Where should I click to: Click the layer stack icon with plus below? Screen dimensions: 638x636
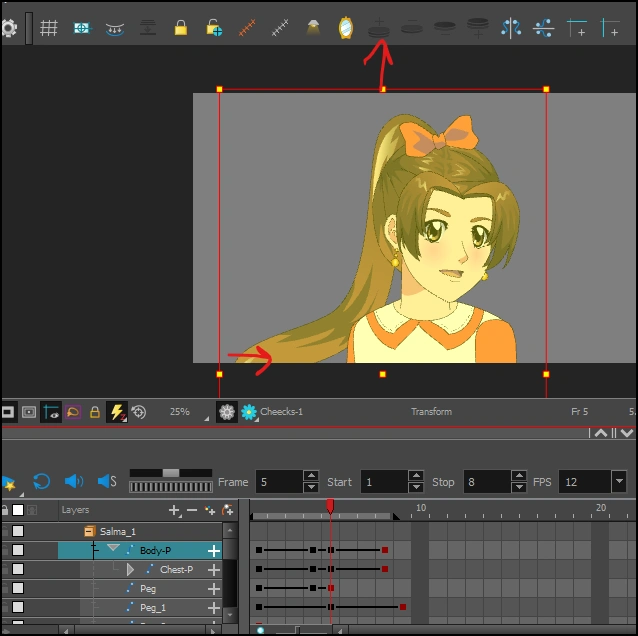pyautogui.click(x=478, y=28)
